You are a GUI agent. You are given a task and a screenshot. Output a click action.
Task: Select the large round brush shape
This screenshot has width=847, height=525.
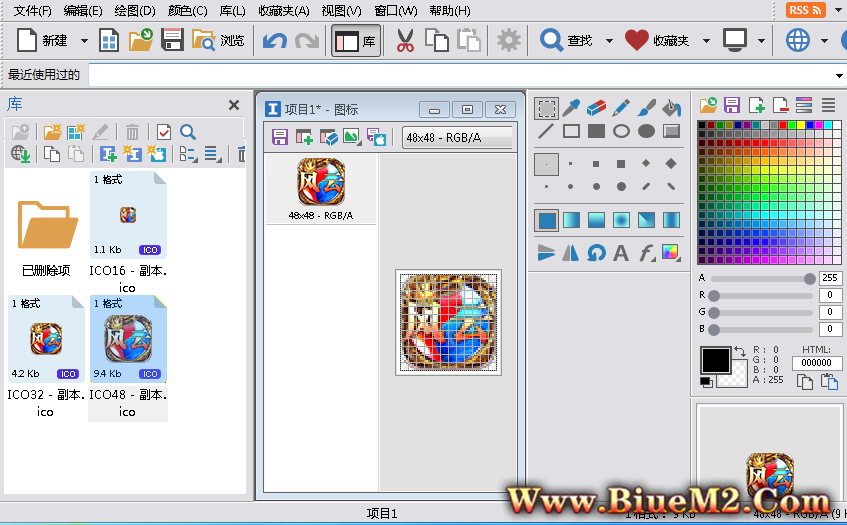[x=621, y=186]
